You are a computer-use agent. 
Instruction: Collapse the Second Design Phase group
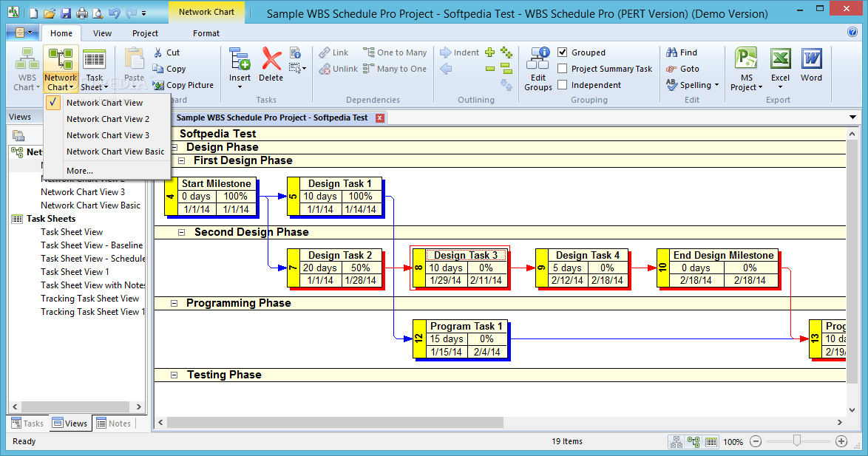tap(182, 232)
